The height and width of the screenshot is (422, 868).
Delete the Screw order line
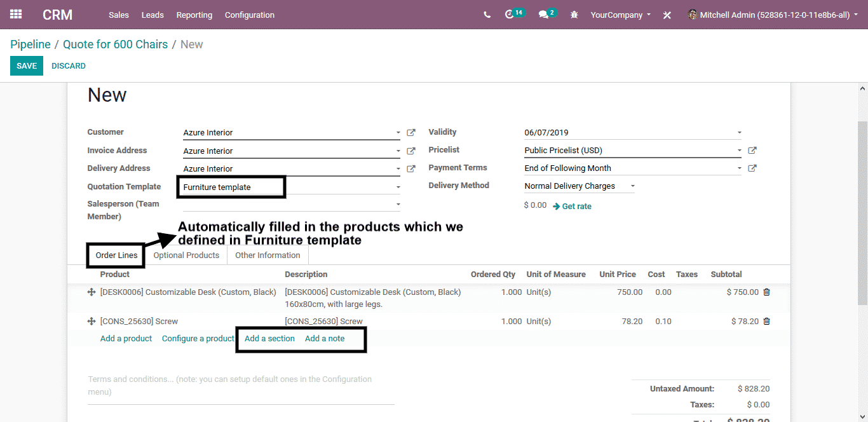pos(766,322)
